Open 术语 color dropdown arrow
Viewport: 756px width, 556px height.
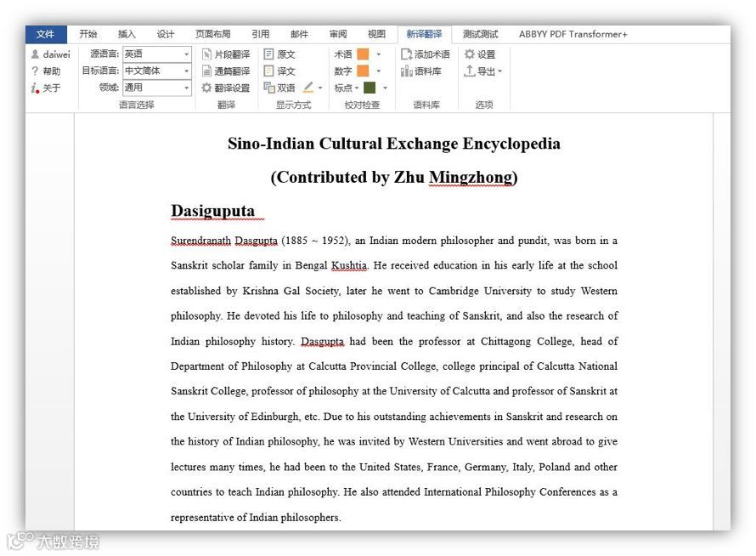point(379,54)
